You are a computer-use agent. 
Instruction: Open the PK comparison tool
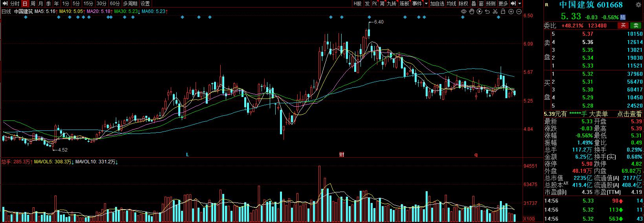coord(375,4)
